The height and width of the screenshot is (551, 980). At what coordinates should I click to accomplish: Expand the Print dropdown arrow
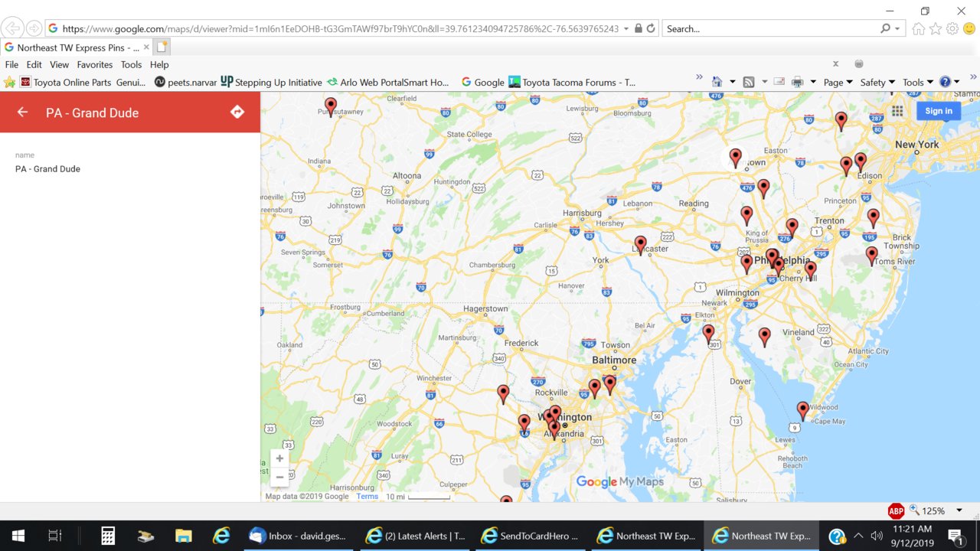coord(813,82)
